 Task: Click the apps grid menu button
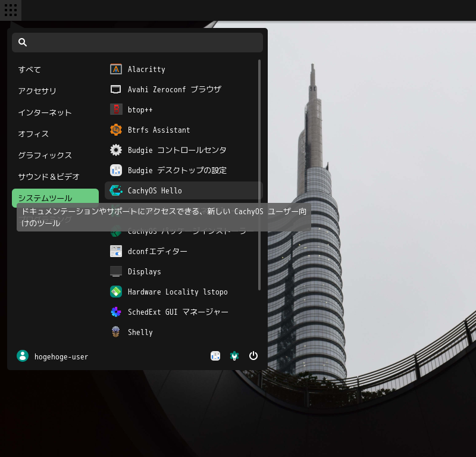[x=11, y=10]
